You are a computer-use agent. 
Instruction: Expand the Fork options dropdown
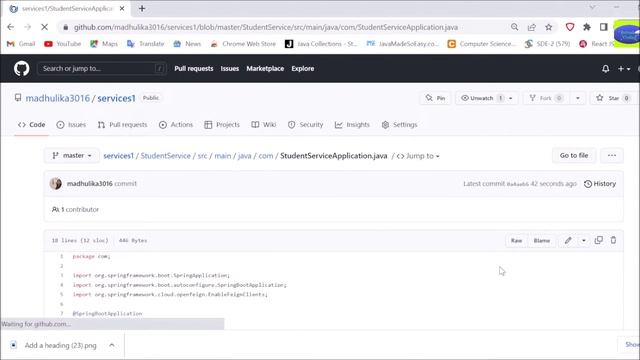[578, 98]
